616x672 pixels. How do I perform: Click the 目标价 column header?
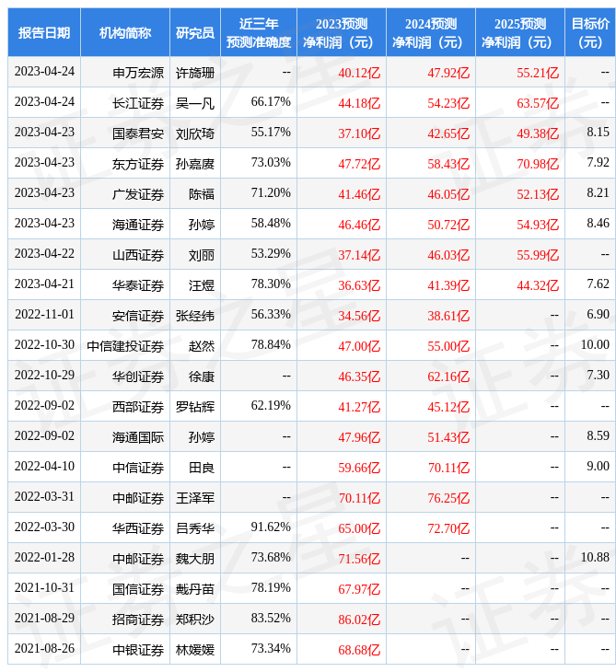pyautogui.click(x=590, y=32)
